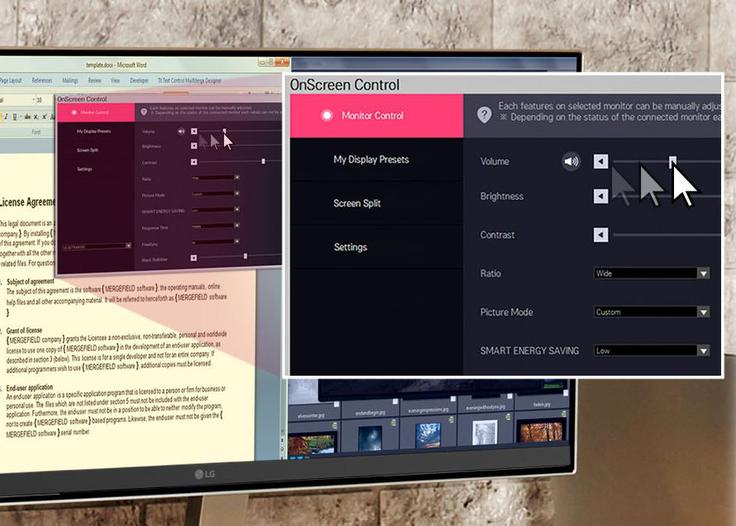Image resolution: width=736 pixels, height=526 pixels.
Task: Click Volume decrease arrow in small OnScreen window
Action: coord(194,131)
